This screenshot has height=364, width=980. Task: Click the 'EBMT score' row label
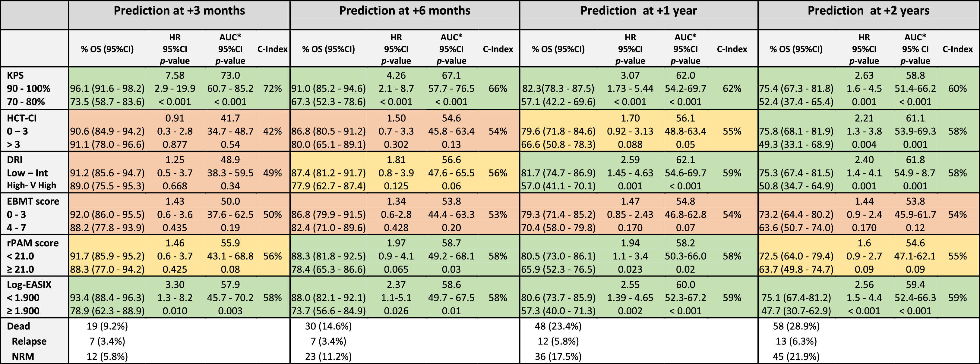(33, 201)
